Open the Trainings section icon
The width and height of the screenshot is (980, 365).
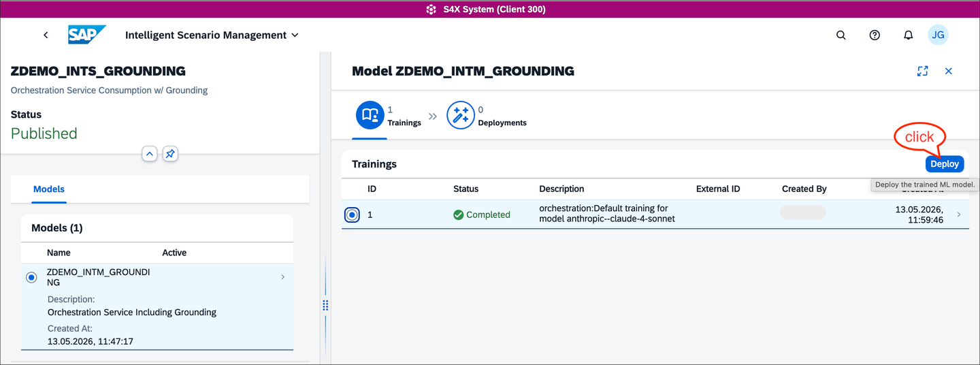[x=370, y=115]
